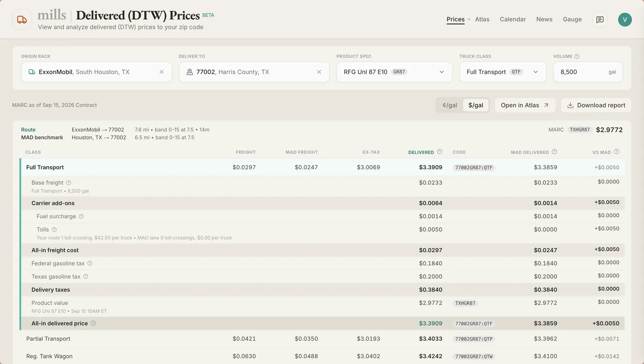
Task: Click Download report button
Action: point(596,105)
